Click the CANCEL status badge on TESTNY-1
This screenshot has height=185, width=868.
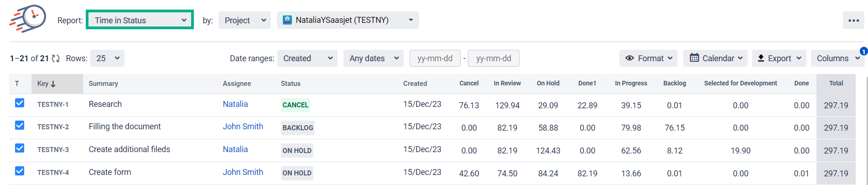click(296, 105)
